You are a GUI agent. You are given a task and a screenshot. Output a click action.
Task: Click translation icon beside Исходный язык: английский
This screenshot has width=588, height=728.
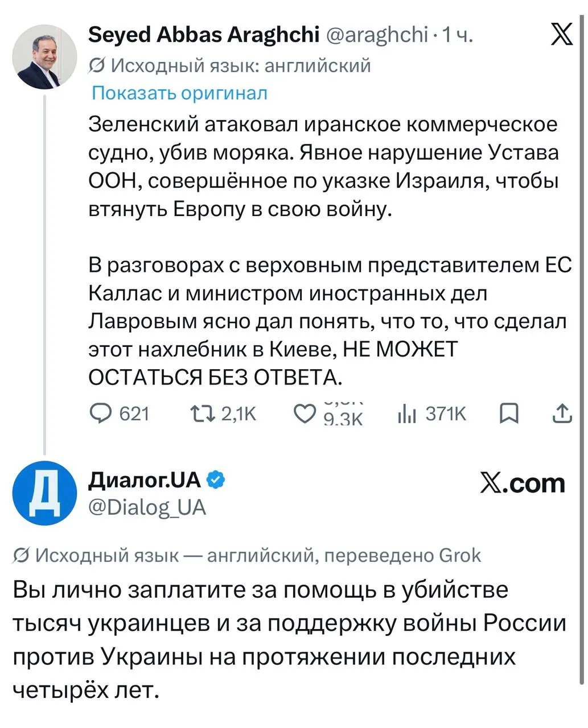(97, 66)
